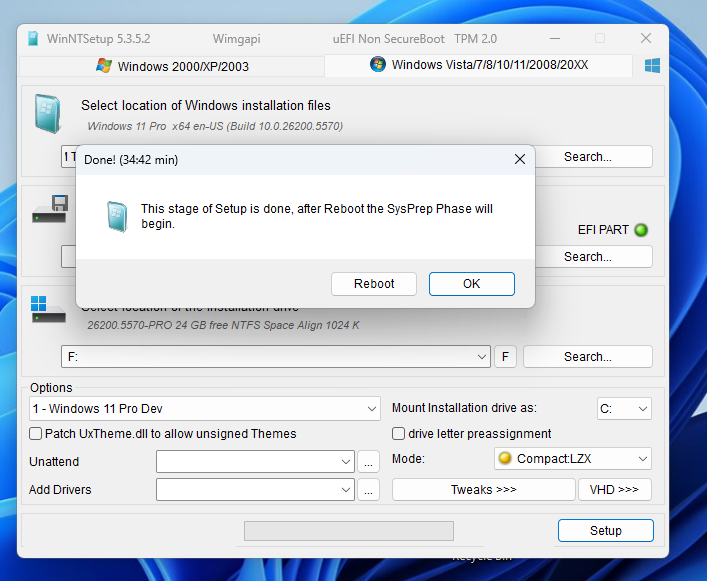Click the F format button next to drive
The image size is (707, 581).
(x=505, y=357)
